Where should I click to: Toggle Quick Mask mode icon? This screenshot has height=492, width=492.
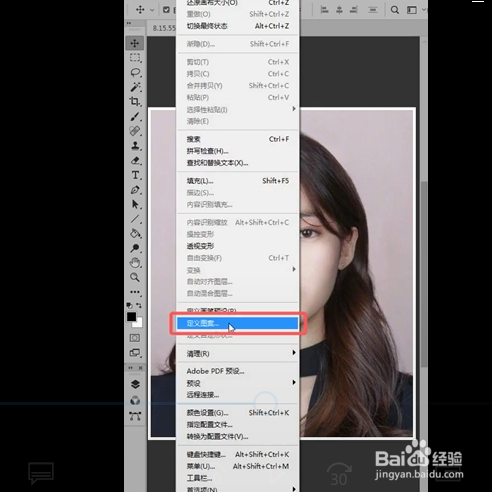click(135, 338)
